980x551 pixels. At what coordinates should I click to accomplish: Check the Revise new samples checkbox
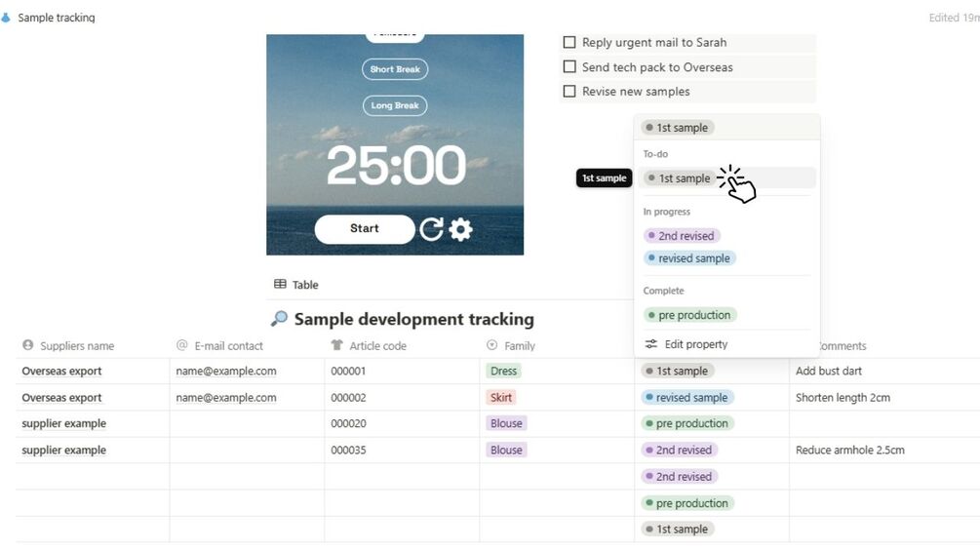click(569, 92)
